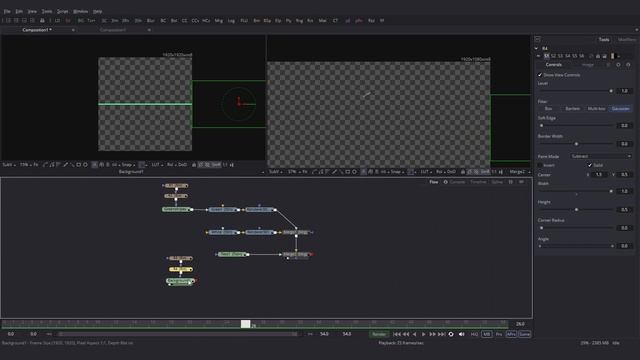Select the Multi-box filter option
This screenshot has width=640, height=360.
coord(596,109)
